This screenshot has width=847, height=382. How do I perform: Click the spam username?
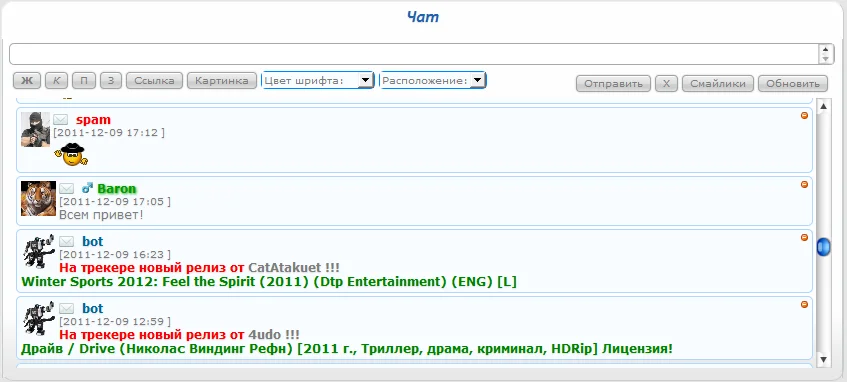click(x=93, y=120)
